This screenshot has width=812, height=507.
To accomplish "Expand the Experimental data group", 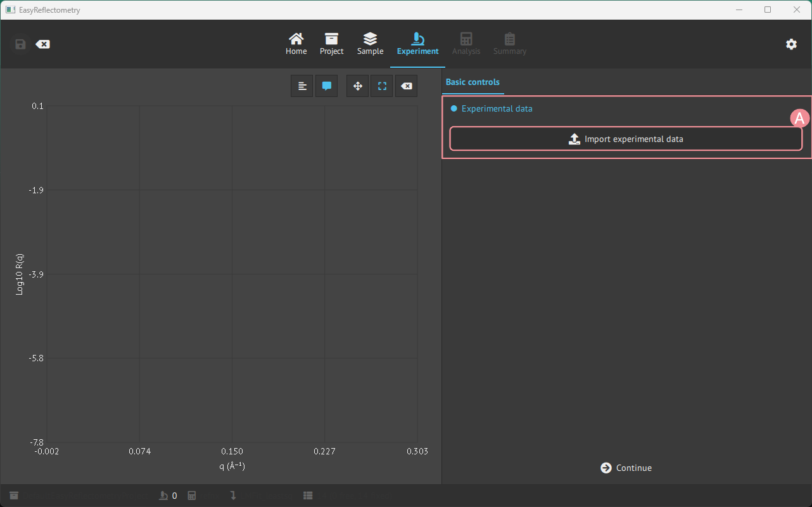I will pyautogui.click(x=497, y=108).
